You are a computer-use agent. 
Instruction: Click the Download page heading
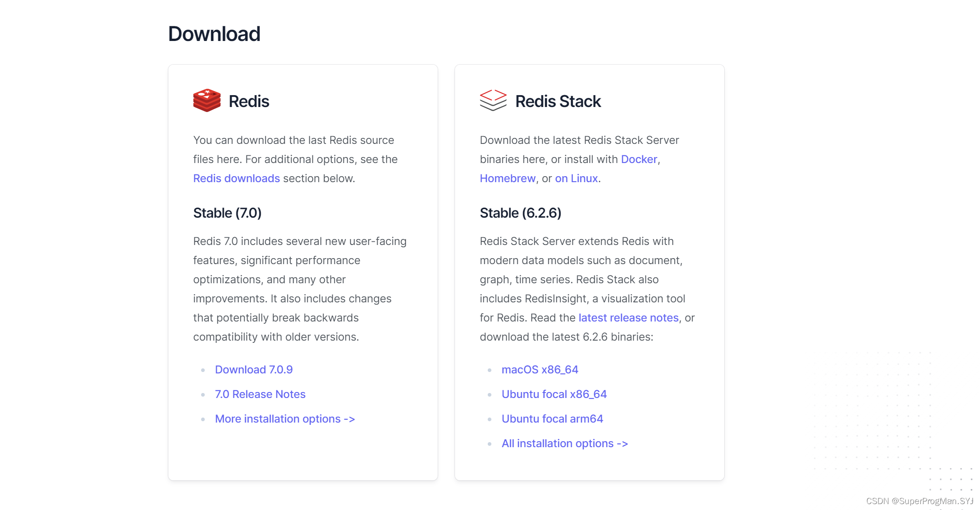pos(214,34)
